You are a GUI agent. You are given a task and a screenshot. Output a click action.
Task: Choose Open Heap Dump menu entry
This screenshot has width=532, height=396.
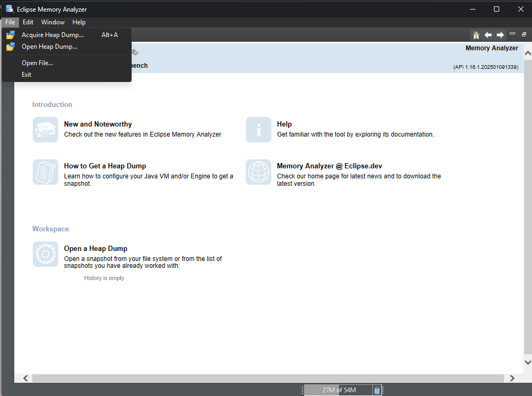tap(49, 47)
